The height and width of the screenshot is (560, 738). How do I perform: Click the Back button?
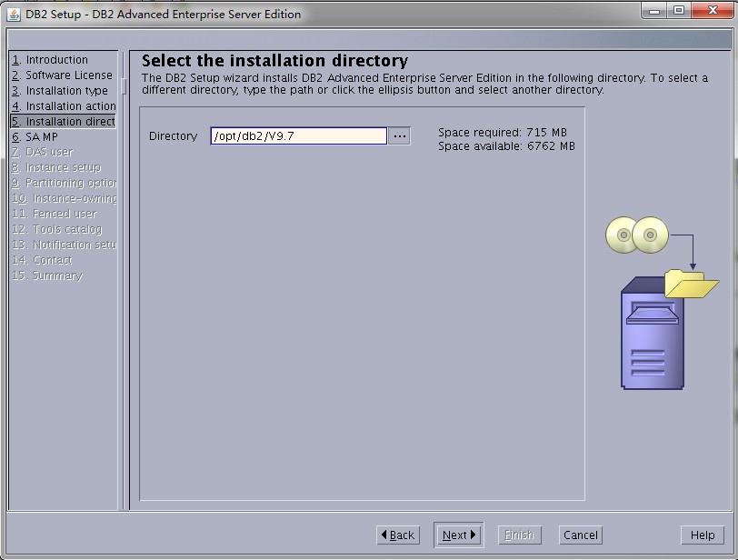point(398,535)
